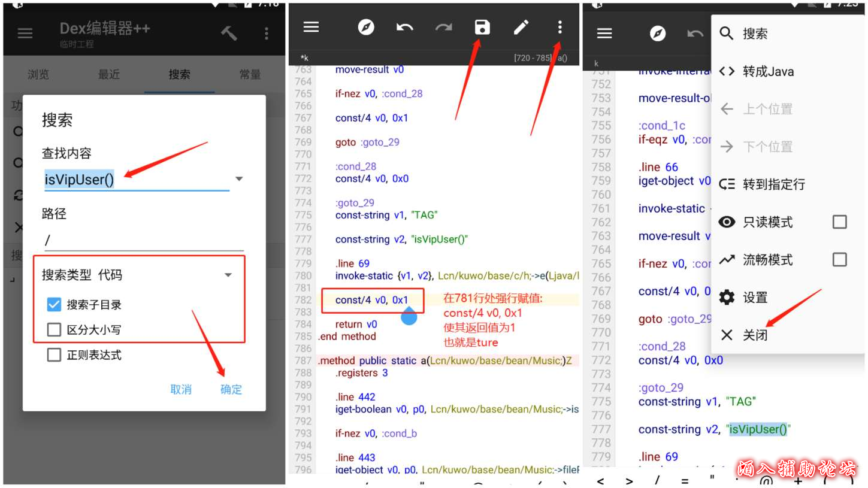This screenshot has height=488, width=868.
Task: Click the hammer build icon
Action: [229, 33]
